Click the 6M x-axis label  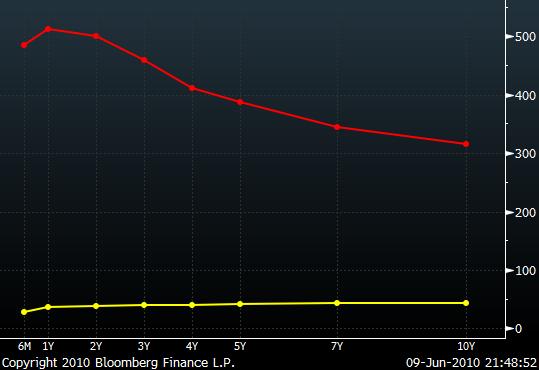[24, 346]
